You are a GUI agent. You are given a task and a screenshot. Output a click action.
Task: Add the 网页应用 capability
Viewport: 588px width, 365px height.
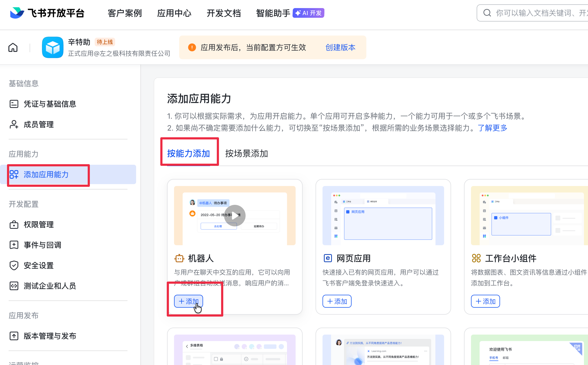(x=337, y=301)
